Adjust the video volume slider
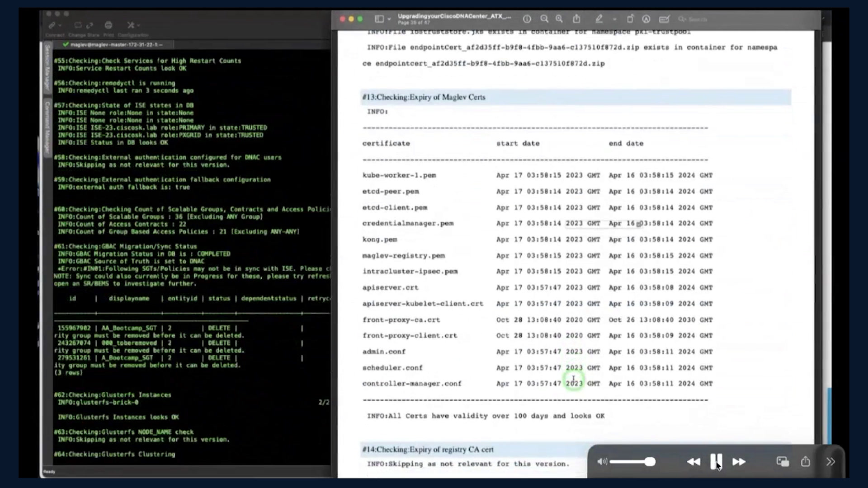The height and width of the screenshot is (488, 868). (632, 462)
